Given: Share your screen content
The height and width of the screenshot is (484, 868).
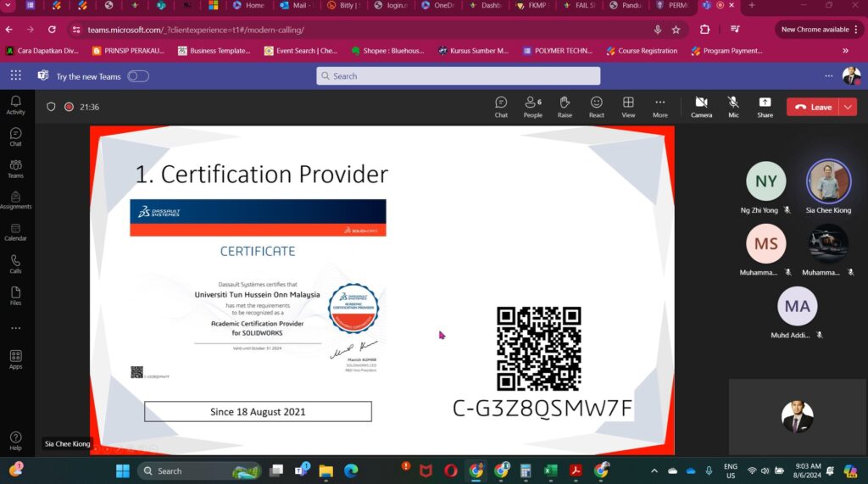Looking at the screenshot, I should [765, 107].
